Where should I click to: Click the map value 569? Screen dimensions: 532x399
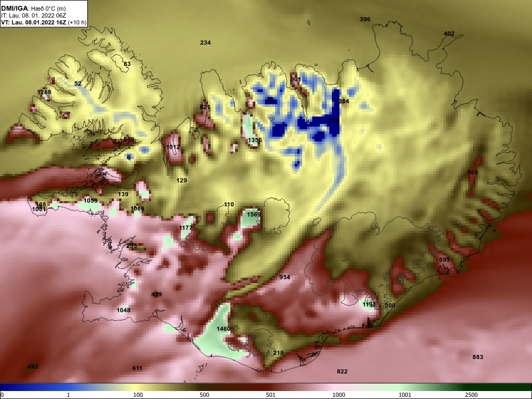(472, 172)
